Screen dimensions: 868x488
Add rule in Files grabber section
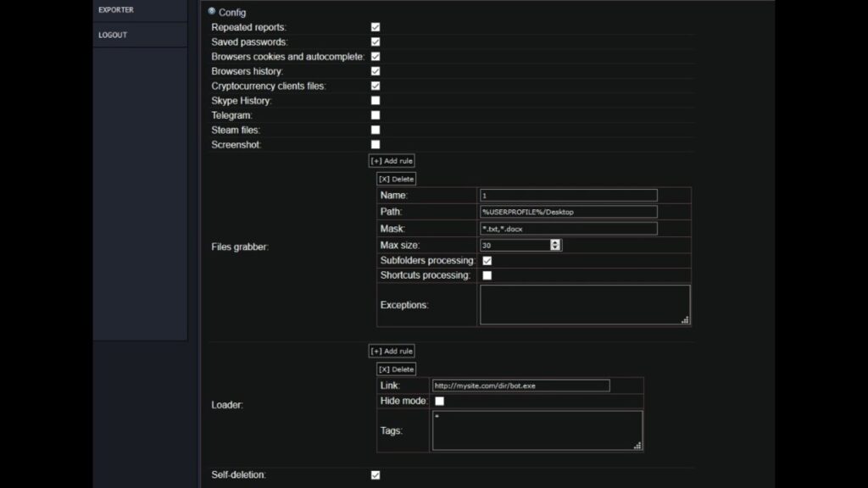(x=392, y=161)
